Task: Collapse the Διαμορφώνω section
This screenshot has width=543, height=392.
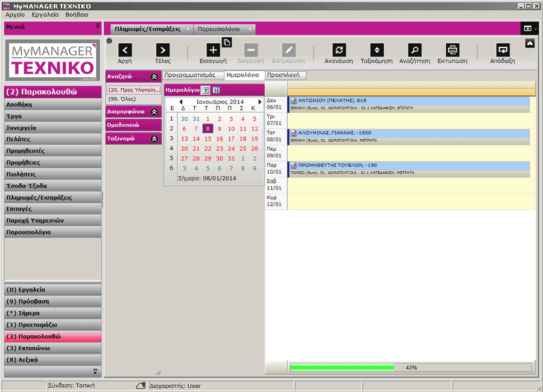Action: (x=154, y=112)
